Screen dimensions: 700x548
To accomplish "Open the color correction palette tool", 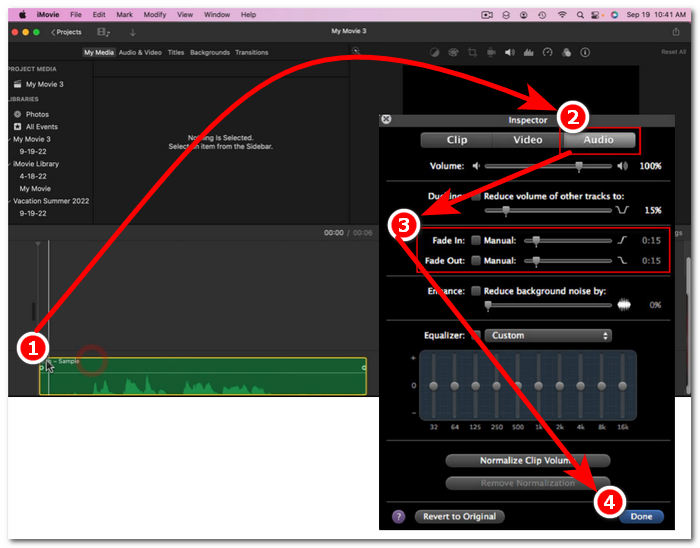I will (x=453, y=53).
